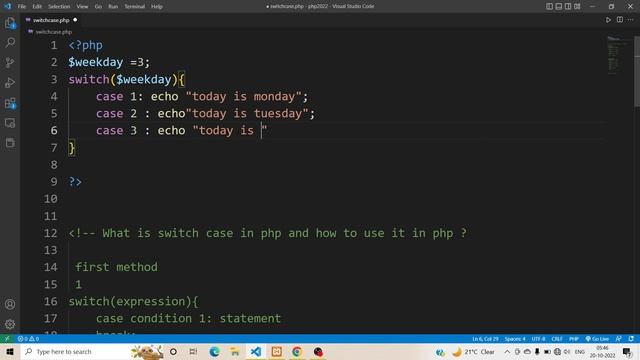Click the unsaved dot on switchcase.php tab
Image resolution: width=640 pixels, height=360 pixels.
pyautogui.click(x=75, y=20)
